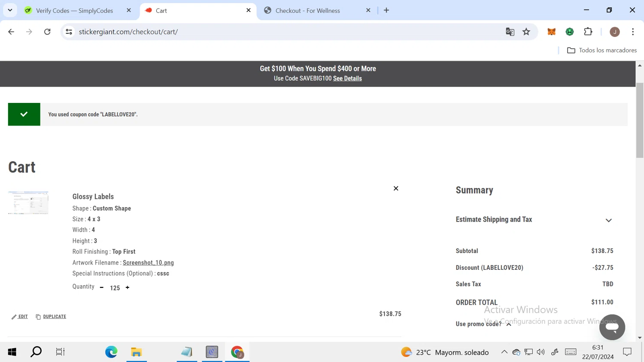
Task: Collapse the Use promo code section
Action: pos(483,324)
